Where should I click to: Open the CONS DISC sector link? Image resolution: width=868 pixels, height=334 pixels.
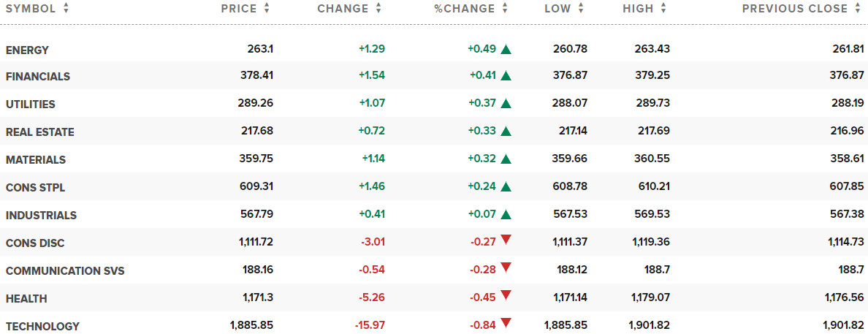point(35,243)
